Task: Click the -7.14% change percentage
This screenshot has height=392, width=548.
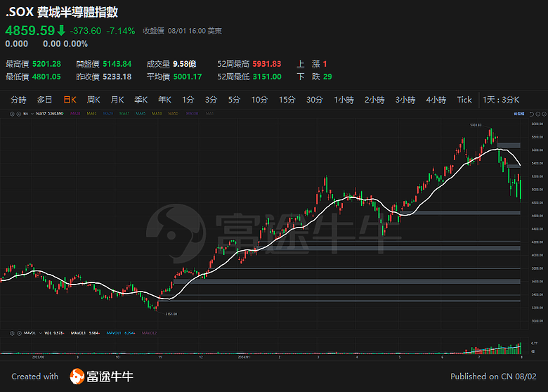Action: point(121,31)
